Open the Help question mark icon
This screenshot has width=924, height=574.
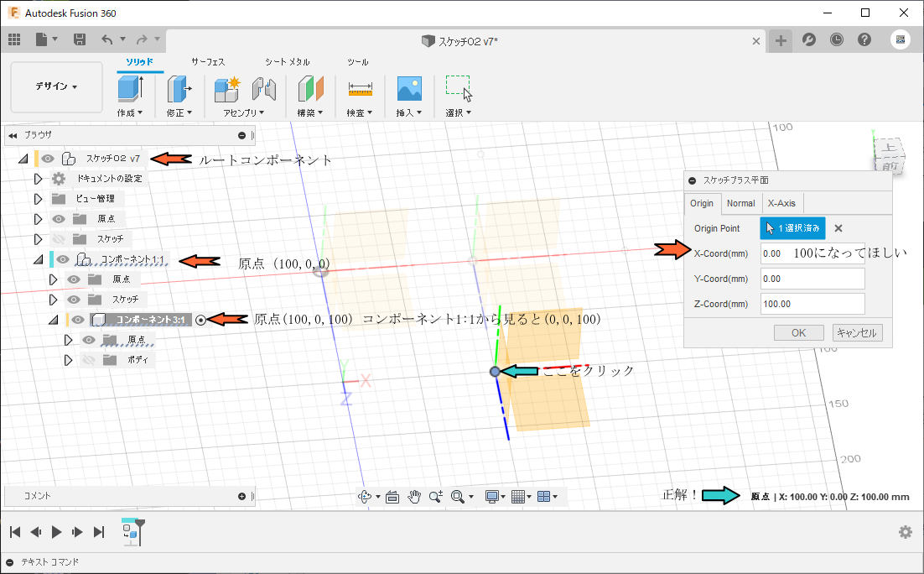[x=864, y=39]
